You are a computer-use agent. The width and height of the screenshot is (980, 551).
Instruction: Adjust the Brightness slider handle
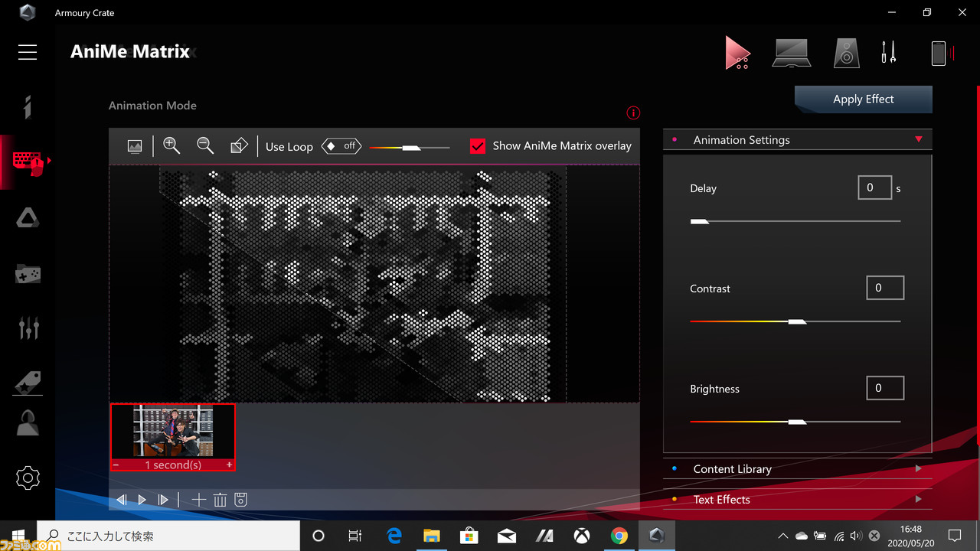coord(797,422)
